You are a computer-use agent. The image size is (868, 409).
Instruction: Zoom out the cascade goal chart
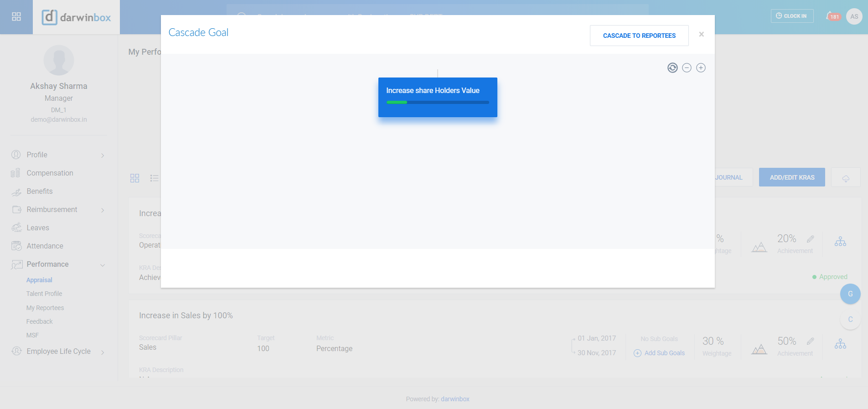(687, 68)
